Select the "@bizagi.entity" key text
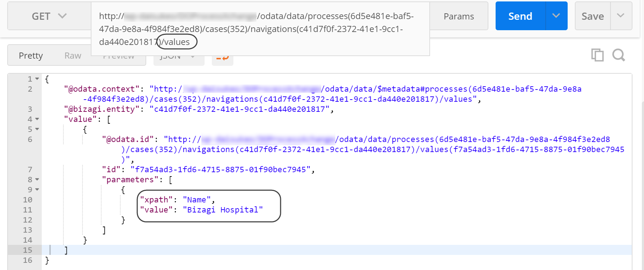Screen dimensions: 644x270 [102, 109]
